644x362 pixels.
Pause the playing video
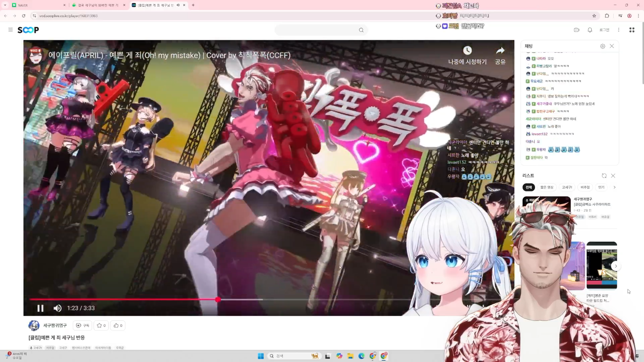pyautogui.click(x=40, y=308)
